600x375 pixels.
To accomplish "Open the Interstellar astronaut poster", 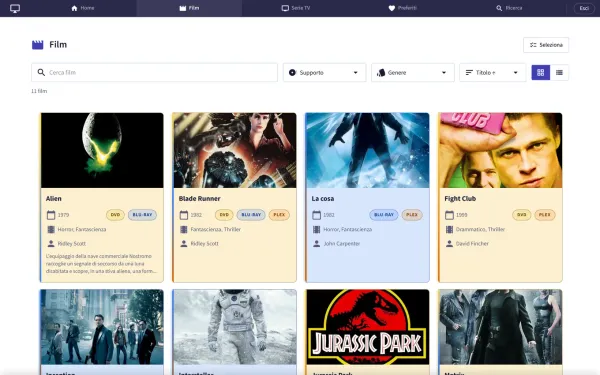I will coord(235,327).
